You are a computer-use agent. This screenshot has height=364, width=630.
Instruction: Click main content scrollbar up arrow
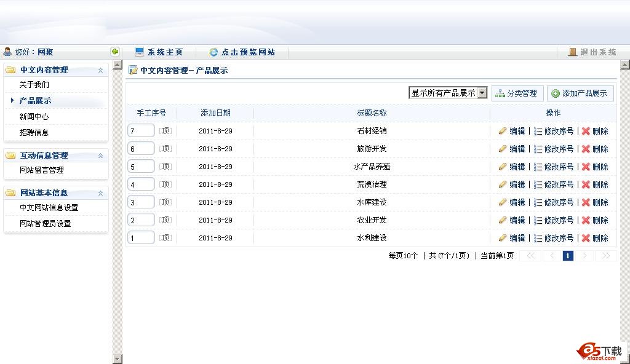pyautogui.click(x=625, y=65)
